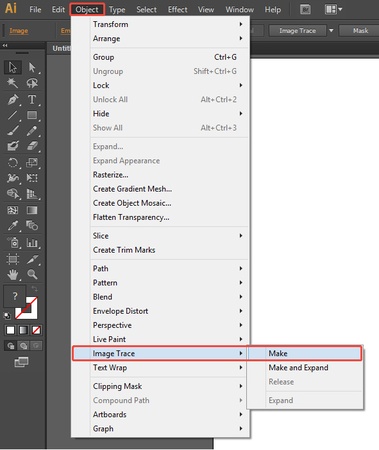Screen dimensions: 379x450
Task: Swap fill and stroke colors
Action: (x=34, y=289)
